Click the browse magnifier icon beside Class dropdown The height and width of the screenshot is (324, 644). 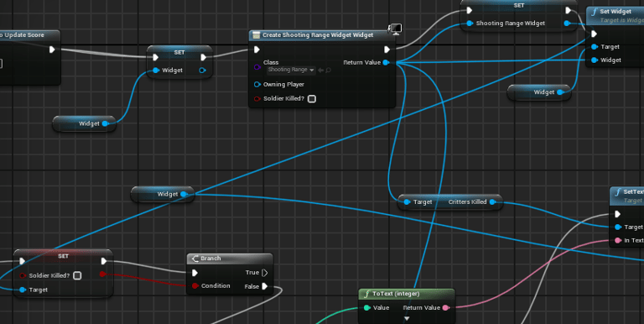tap(328, 71)
